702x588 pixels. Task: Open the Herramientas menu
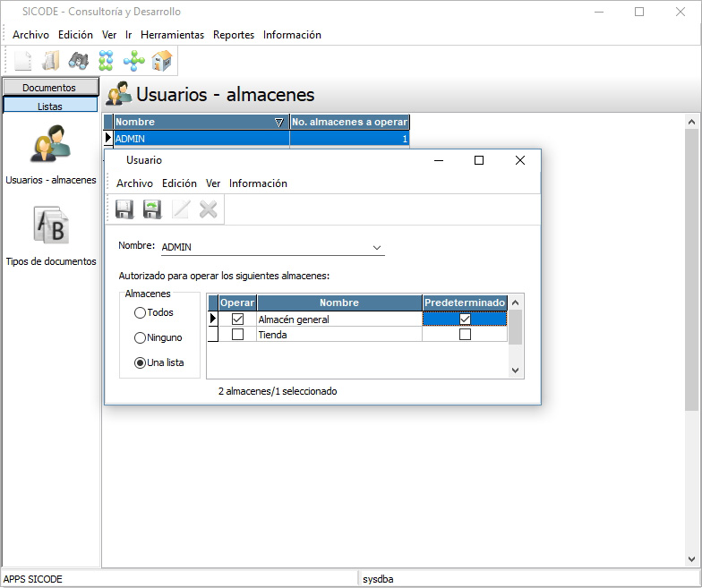point(172,35)
